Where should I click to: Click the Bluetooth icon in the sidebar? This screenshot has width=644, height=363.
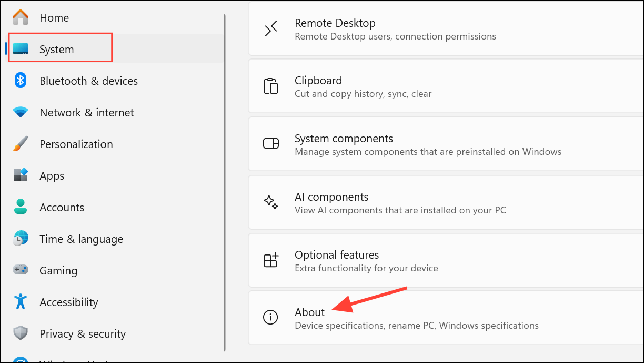(20, 80)
